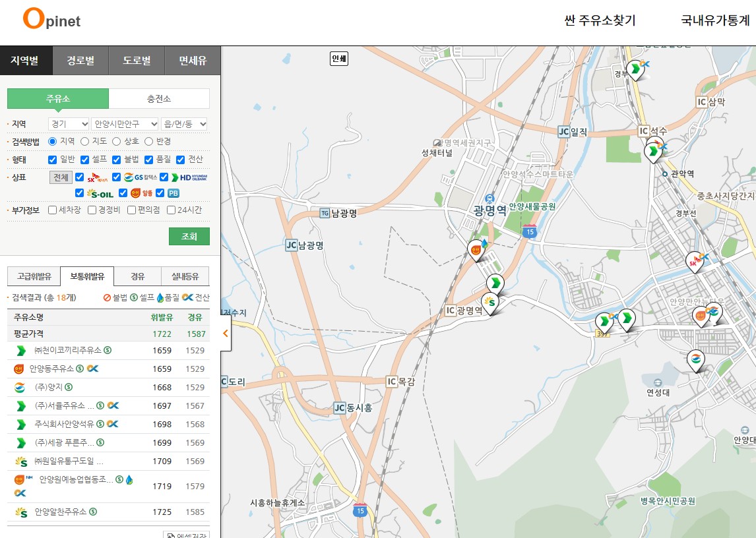The width and height of the screenshot is (756, 538).
Task: Select the 반경 search method radio
Action: pos(148,141)
